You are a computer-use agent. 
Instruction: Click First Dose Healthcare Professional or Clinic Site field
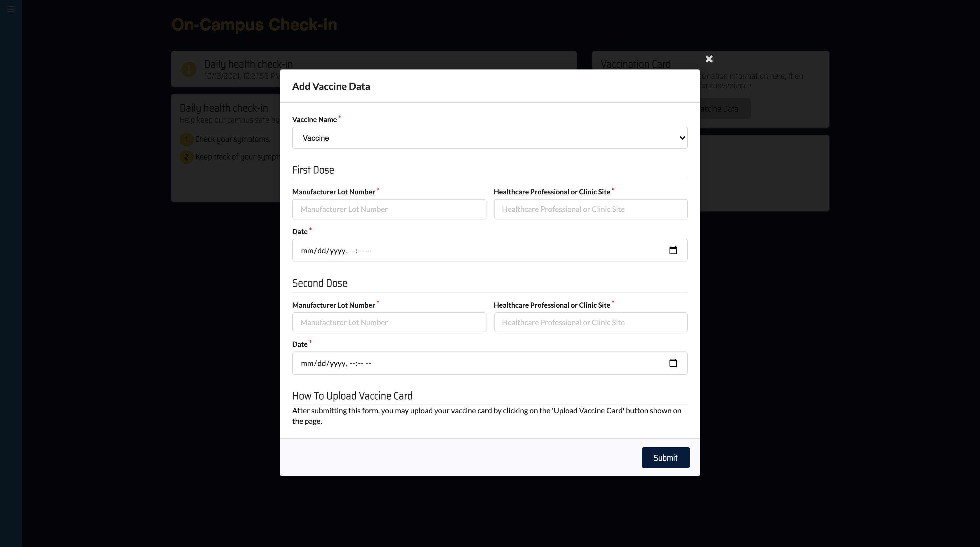tap(590, 209)
